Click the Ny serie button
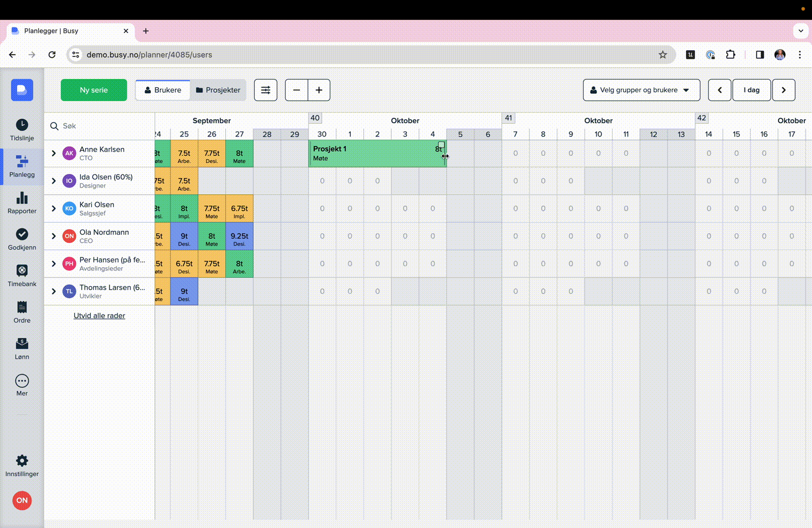 pyautogui.click(x=94, y=90)
